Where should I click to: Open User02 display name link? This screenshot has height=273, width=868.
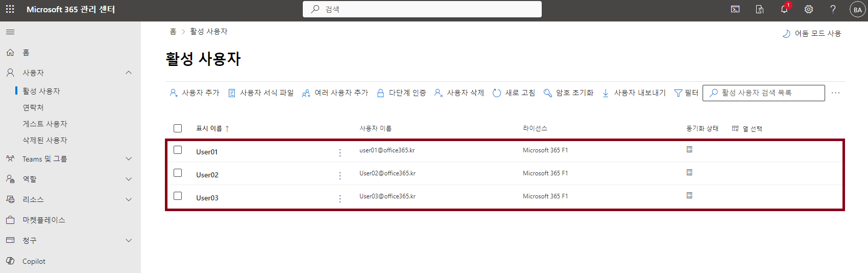click(x=207, y=175)
